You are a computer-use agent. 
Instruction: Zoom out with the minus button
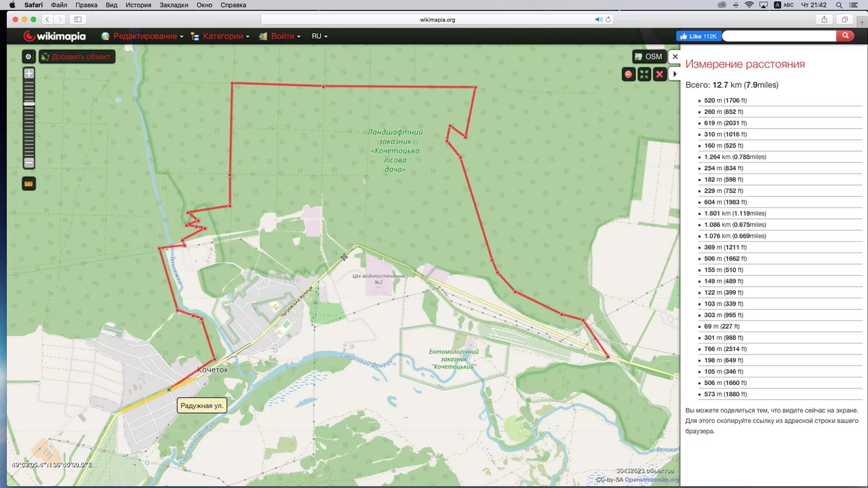(29, 163)
